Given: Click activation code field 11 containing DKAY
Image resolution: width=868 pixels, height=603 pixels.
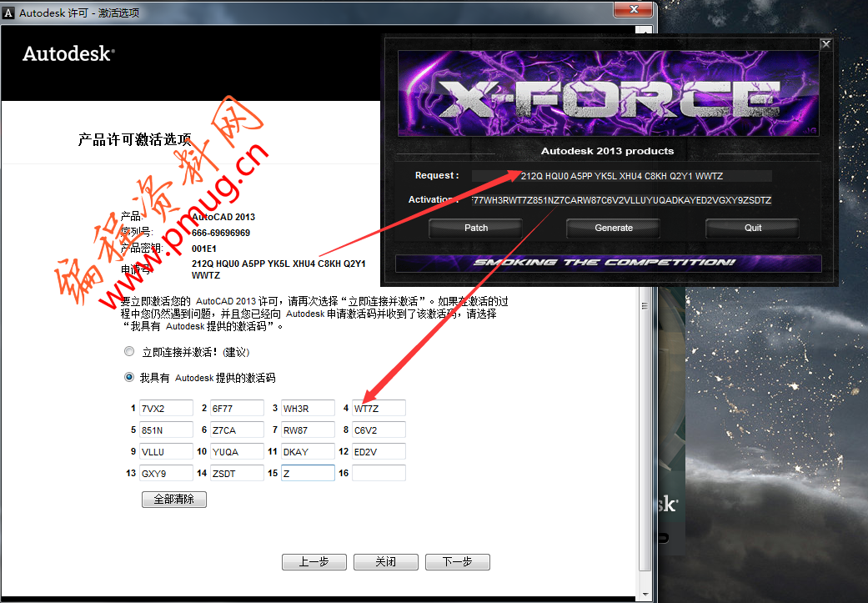Looking at the screenshot, I should (308, 451).
